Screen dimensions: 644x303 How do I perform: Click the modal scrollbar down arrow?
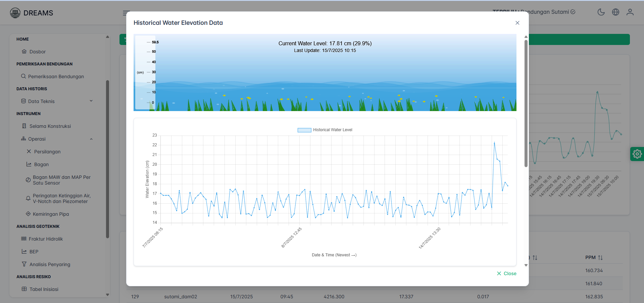pos(526,265)
